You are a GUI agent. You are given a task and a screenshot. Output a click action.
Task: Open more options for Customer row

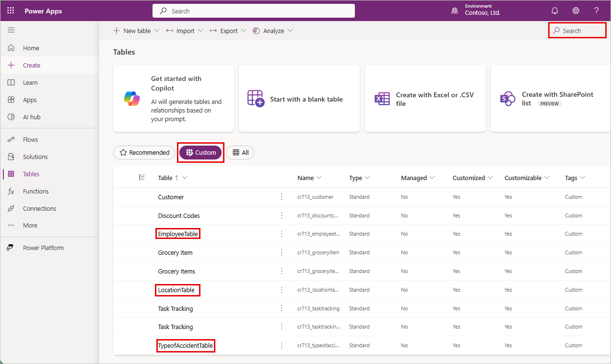(x=282, y=197)
